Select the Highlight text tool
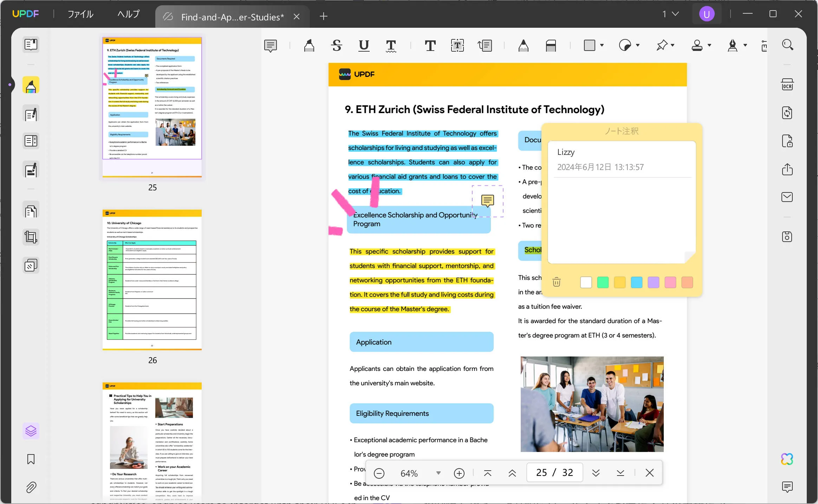The height and width of the screenshot is (504, 818). [x=309, y=45]
